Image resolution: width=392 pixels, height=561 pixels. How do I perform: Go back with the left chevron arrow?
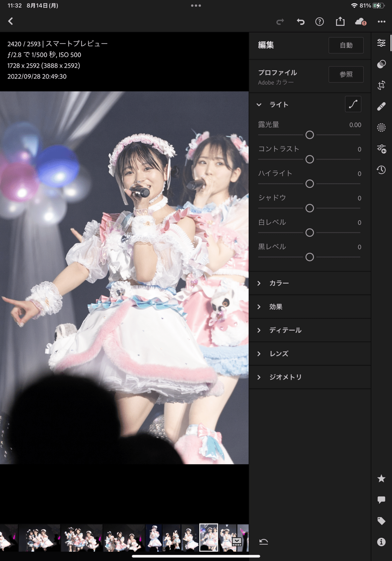pos(10,22)
